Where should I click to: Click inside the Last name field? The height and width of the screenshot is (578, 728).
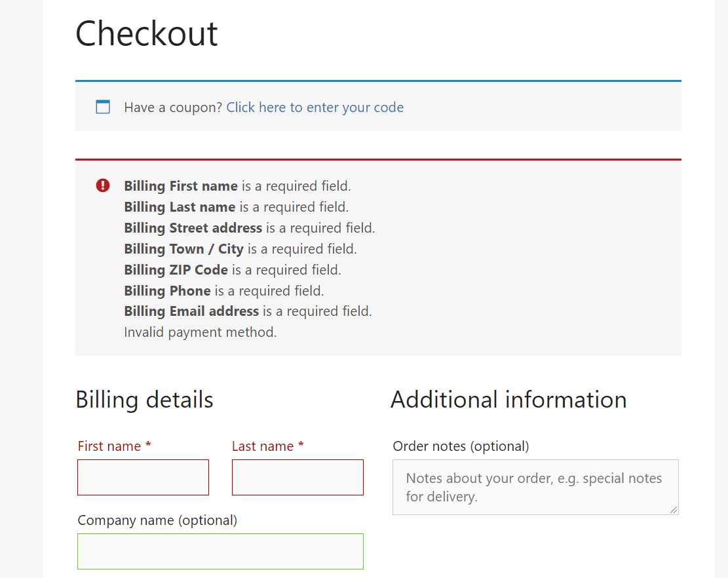pos(297,477)
